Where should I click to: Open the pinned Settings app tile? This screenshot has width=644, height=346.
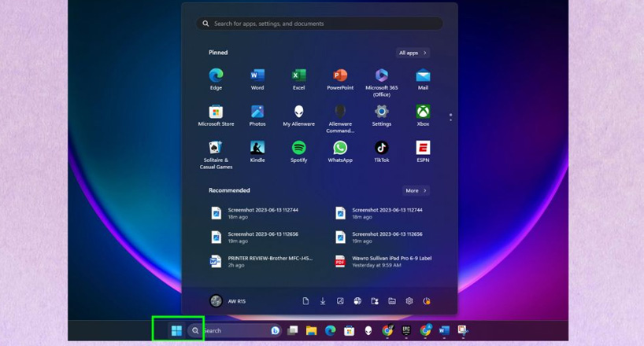click(382, 116)
